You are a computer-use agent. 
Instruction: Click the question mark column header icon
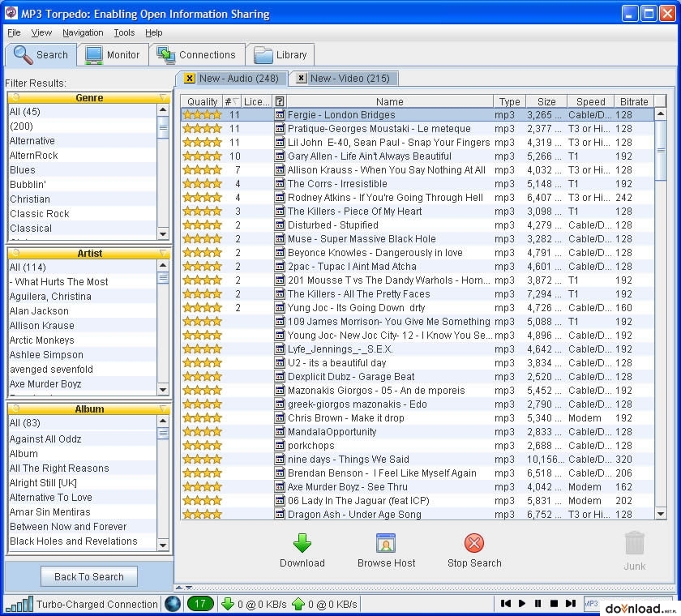click(280, 101)
